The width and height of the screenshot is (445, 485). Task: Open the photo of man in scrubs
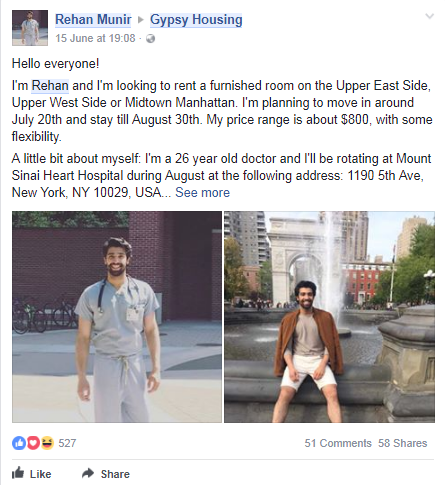coord(117,317)
